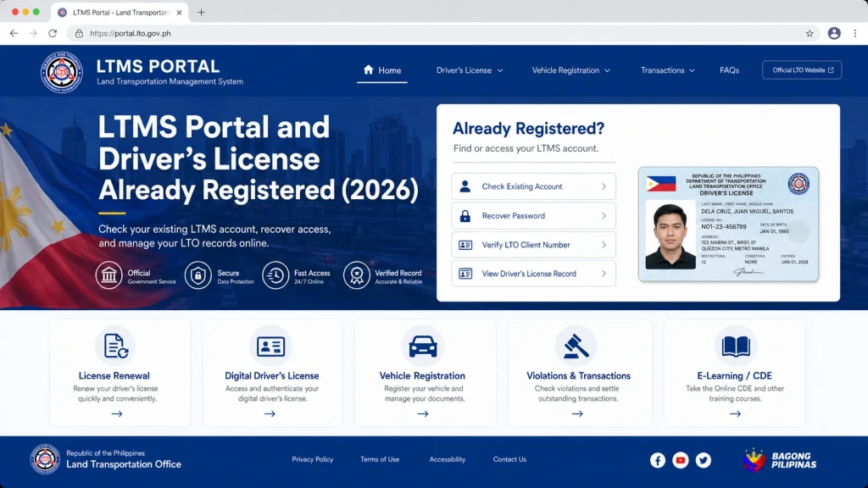Open the Facebook page icon in footer
The width and height of the screenshot is (868, 488).
pyautogui.click(x=658, y=460)
